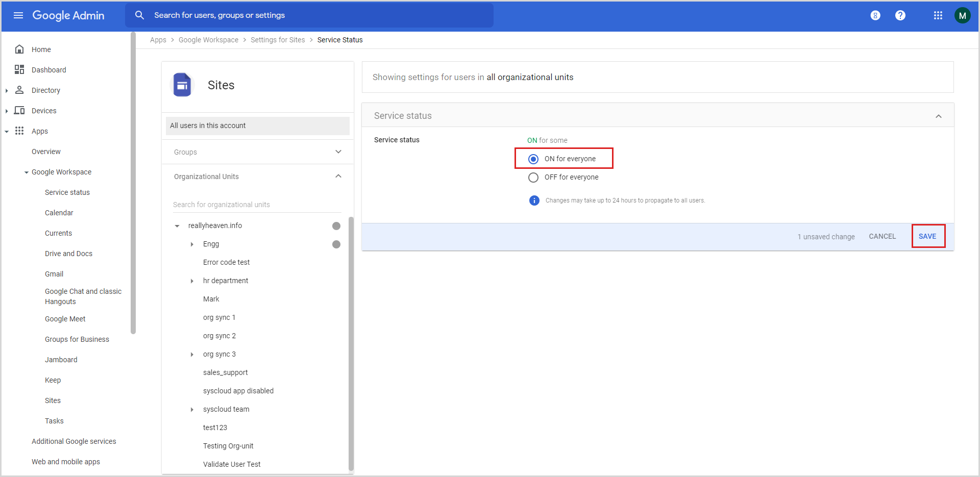Expand the org sync 3 unit

[x=192, y=355]
